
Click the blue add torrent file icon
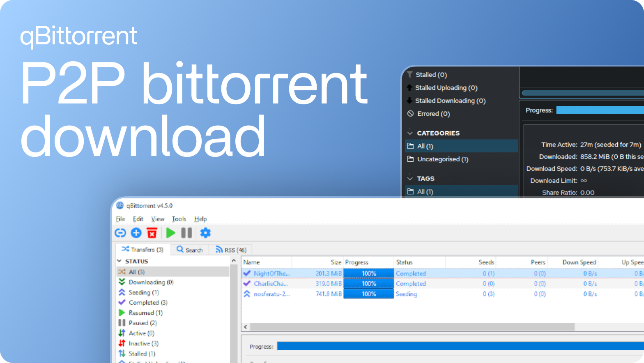click(136, 233)
